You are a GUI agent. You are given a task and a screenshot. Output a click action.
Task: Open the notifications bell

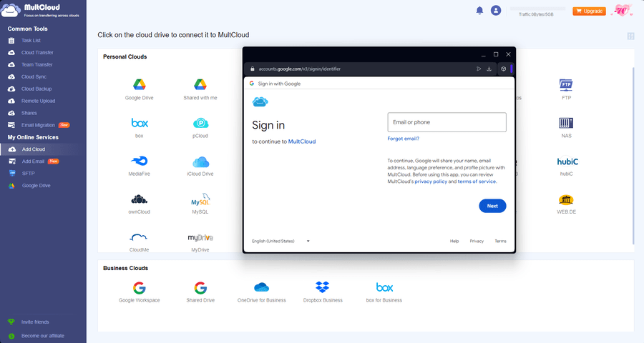pos(479,10)
